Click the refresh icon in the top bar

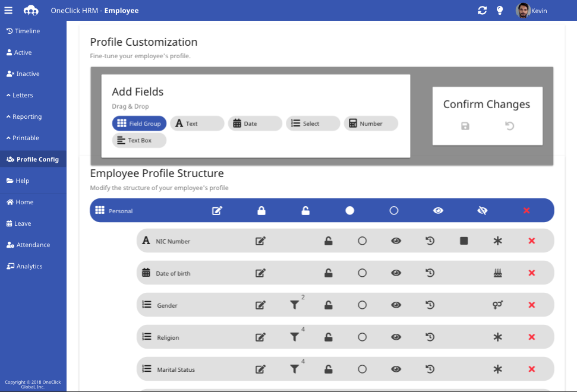pyautogui.click(x=483, y=10)
